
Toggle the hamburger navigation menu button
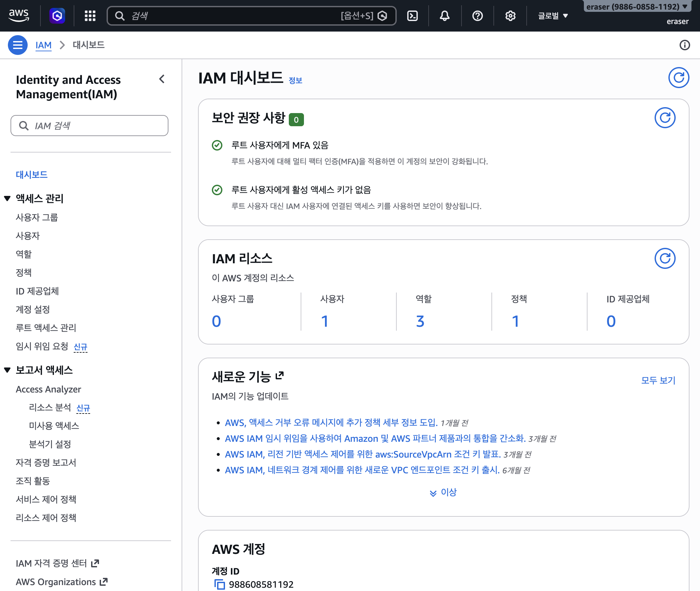pos(17,45)
